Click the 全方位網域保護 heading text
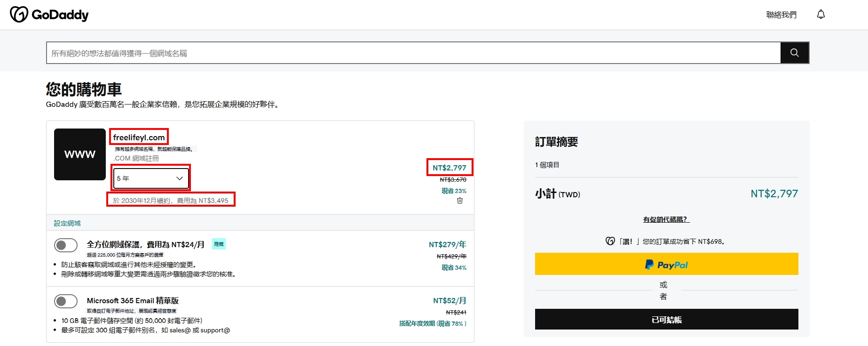Viewport: 868px width, 346px height. 145,244
